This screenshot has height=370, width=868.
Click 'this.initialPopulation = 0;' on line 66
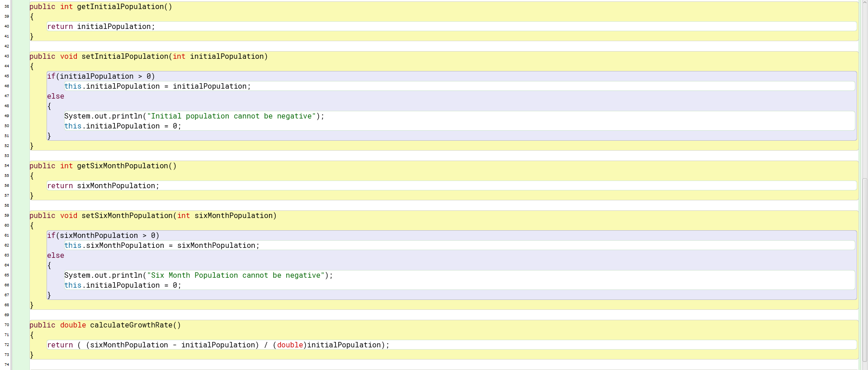coord(123,285)
